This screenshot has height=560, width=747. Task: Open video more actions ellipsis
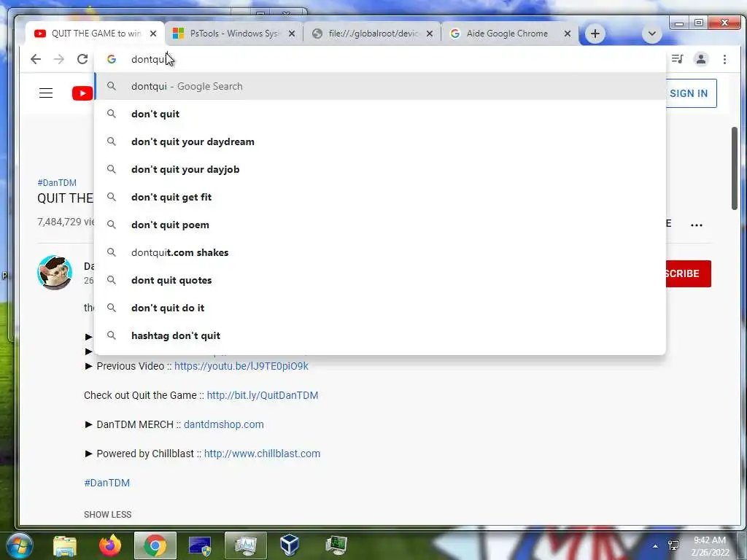[x=697, y=225]
